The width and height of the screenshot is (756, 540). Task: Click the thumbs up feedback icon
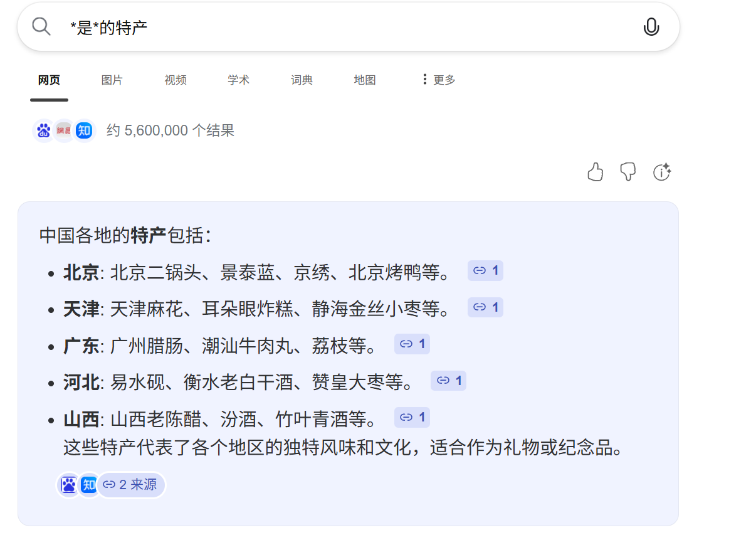[596, 172]
